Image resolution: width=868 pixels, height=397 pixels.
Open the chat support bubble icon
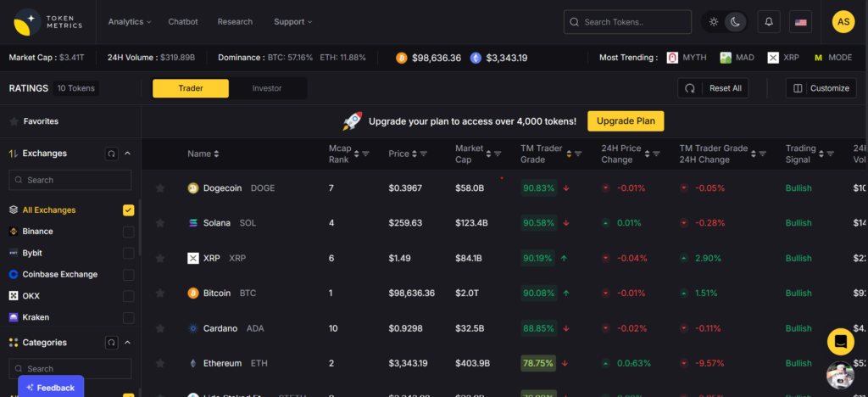tap(840, 342)
